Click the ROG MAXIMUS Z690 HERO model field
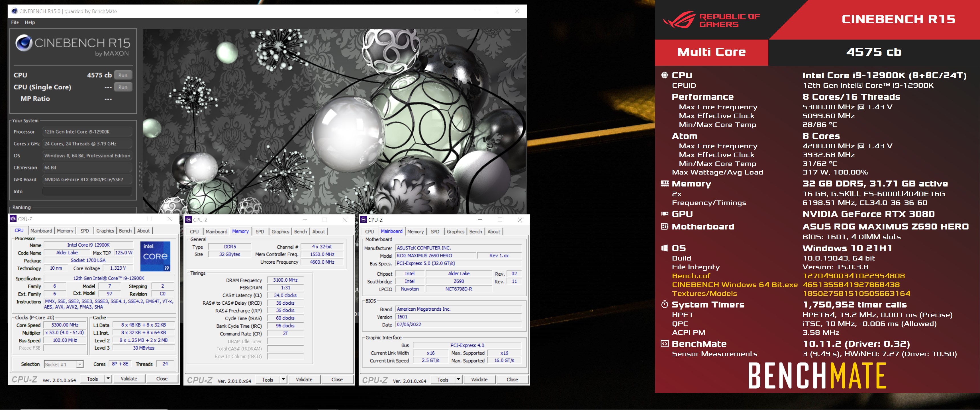This screenshot has height=410, width=980. point(436,256)
